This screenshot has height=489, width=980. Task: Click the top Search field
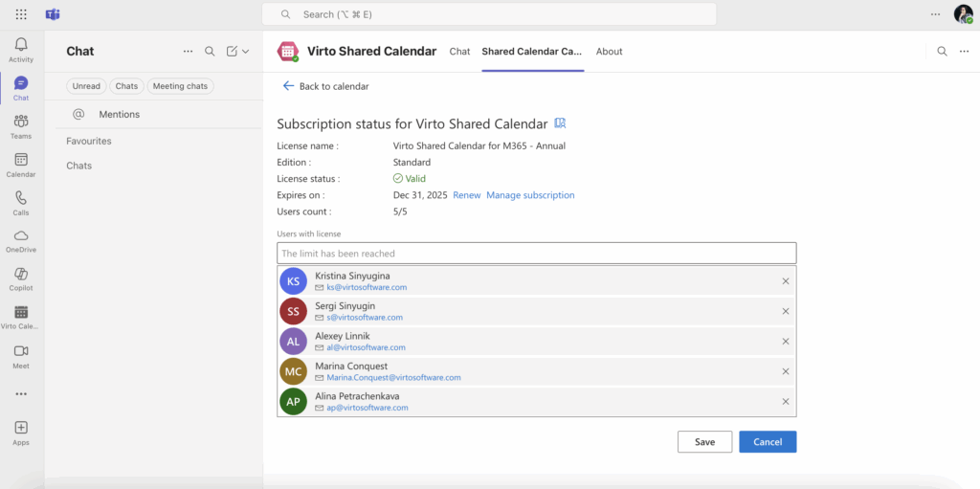coord(489,14)
